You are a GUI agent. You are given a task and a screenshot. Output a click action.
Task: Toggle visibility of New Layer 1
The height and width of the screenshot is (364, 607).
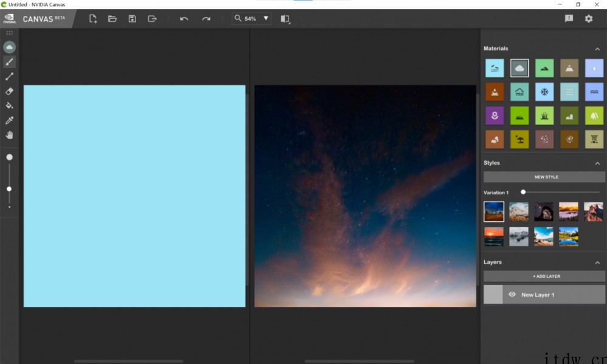512,295
